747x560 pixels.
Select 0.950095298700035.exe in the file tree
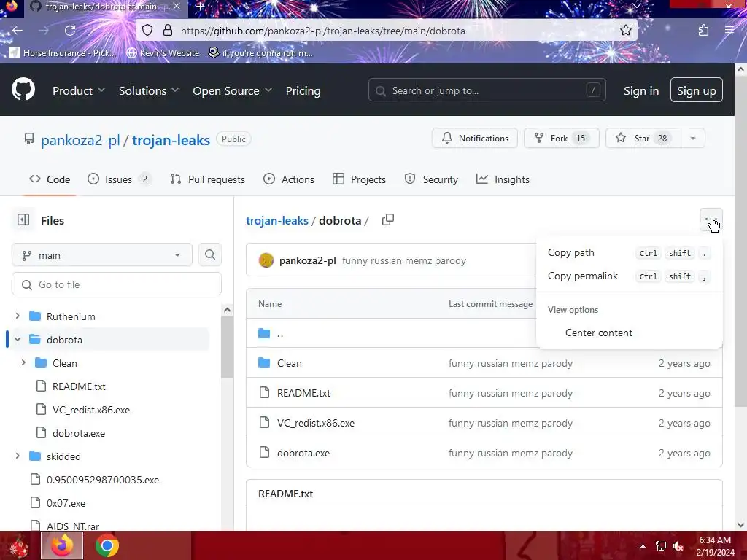pos(102,480)
